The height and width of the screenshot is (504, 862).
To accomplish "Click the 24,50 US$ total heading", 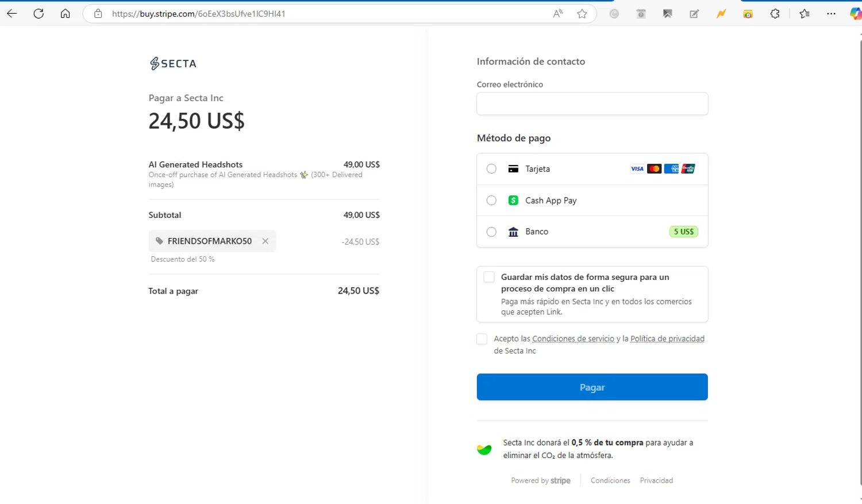I will [197, 121].
